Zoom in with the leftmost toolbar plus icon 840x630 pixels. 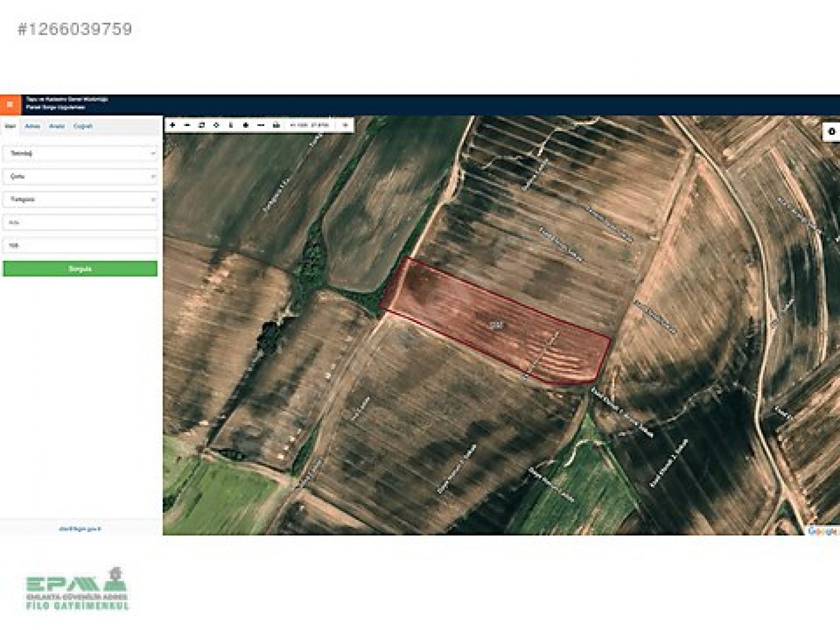point(172,125)
